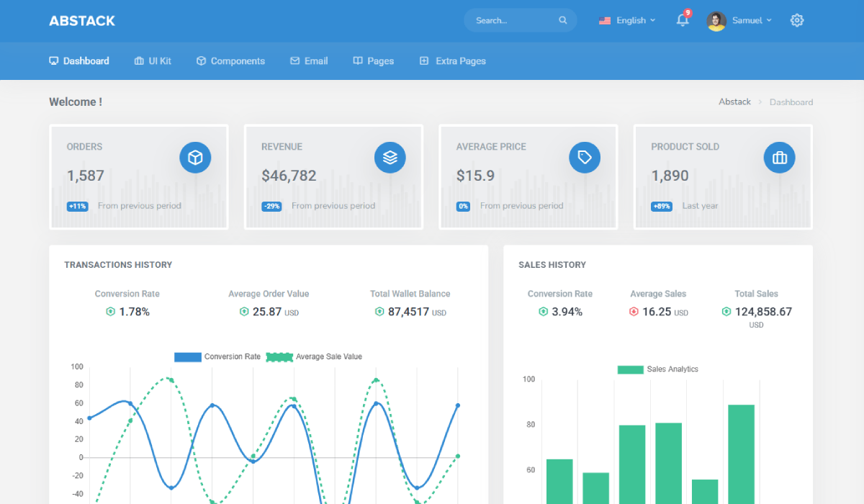Viewport: 864px width, 504px height.
Task: Open notifications bell icon
Action: pyautogui.click(x=683, y=20)
